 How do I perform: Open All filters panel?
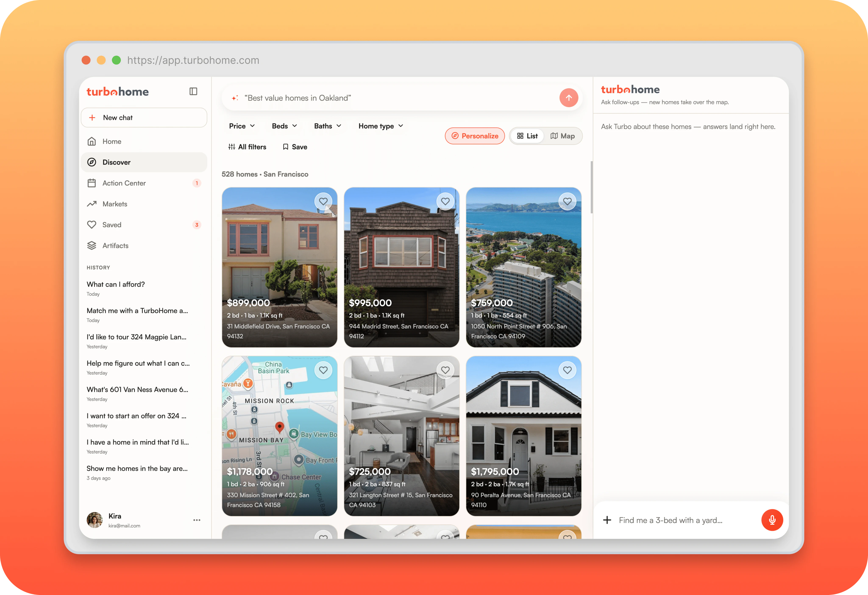(247, 147)
